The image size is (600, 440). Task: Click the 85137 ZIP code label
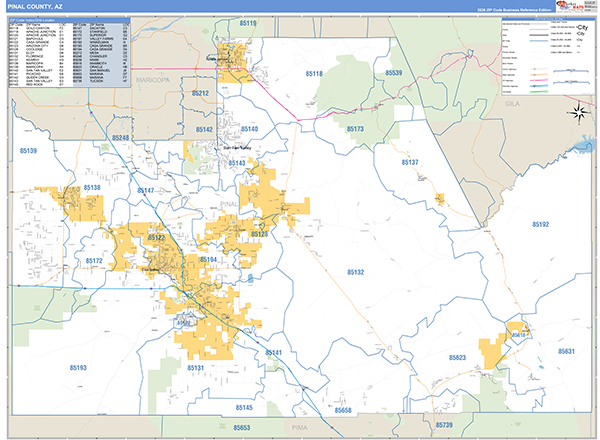pyautogui.click(x=409, y=161)
